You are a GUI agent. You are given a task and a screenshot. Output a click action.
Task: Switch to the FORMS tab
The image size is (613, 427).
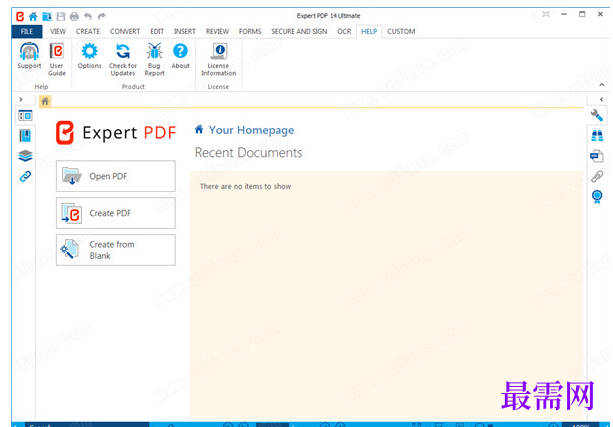coord(250,31)
